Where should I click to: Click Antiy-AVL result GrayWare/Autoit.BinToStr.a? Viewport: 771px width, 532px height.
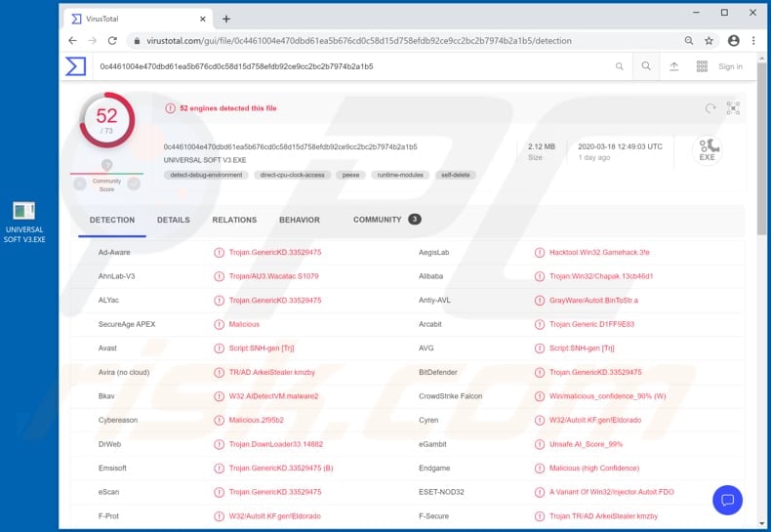coord(593,301)
